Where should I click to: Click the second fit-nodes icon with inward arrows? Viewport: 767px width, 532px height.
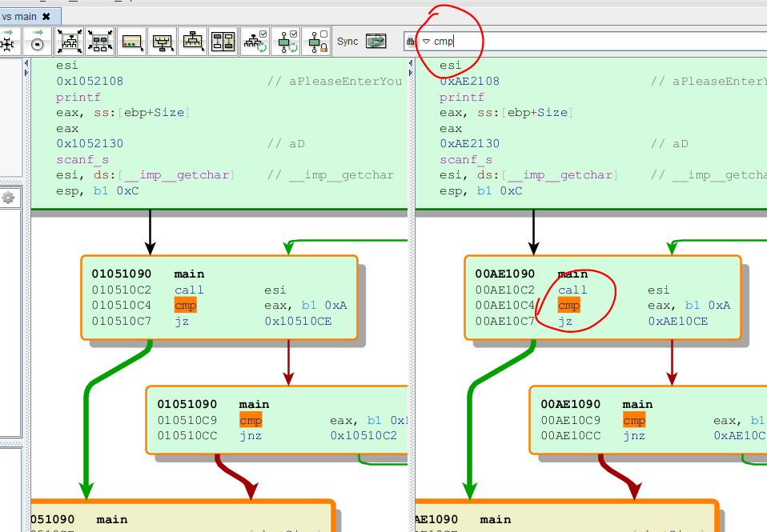pyautogui.click(x=100, y=42)
